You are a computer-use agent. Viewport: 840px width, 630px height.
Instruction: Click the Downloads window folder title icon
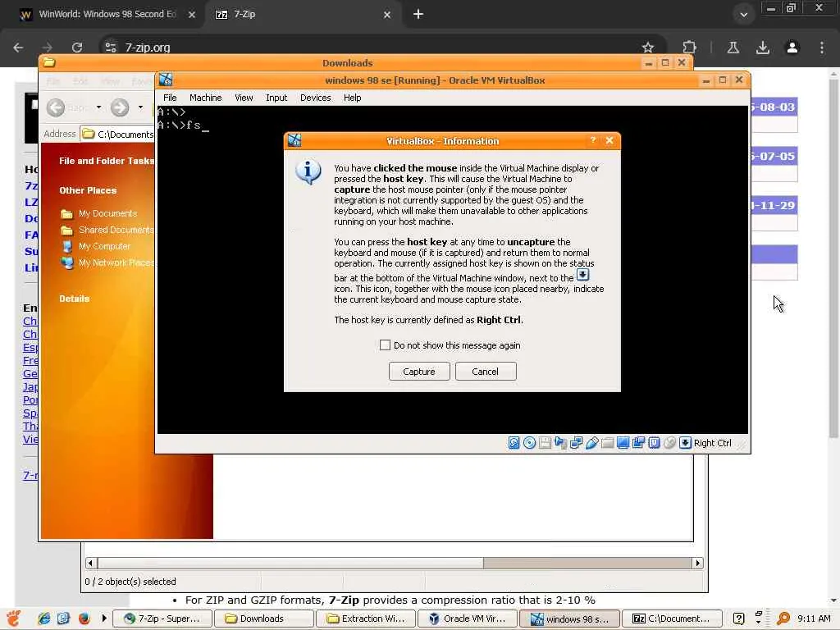[x=49, y=62]
